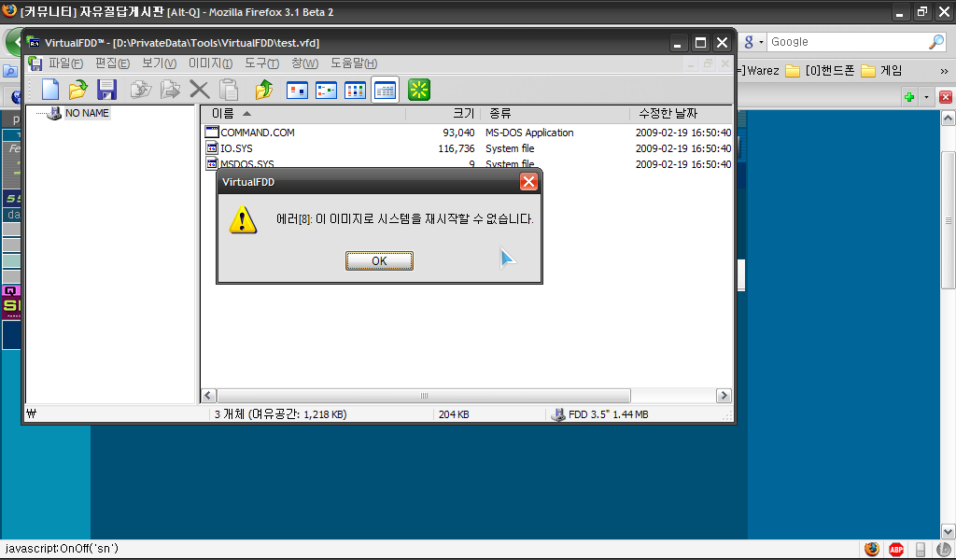Switch to small icons view
Screen dimensions: 956x560
click(x=326, y=91)
